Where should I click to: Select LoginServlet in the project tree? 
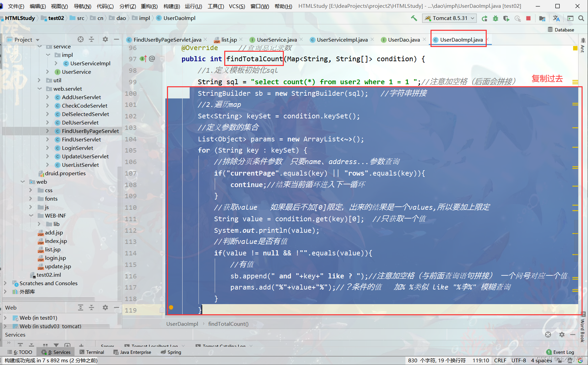(78, 148)
